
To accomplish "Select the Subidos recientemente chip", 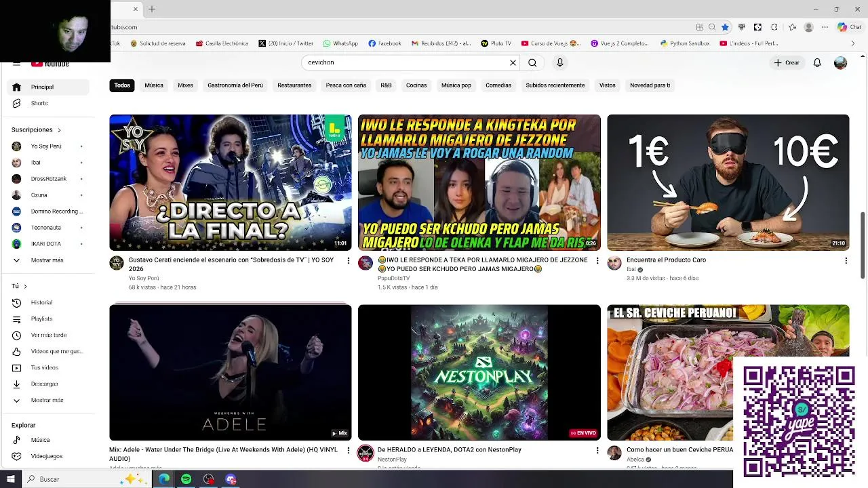I will click(x=555, y=85).
